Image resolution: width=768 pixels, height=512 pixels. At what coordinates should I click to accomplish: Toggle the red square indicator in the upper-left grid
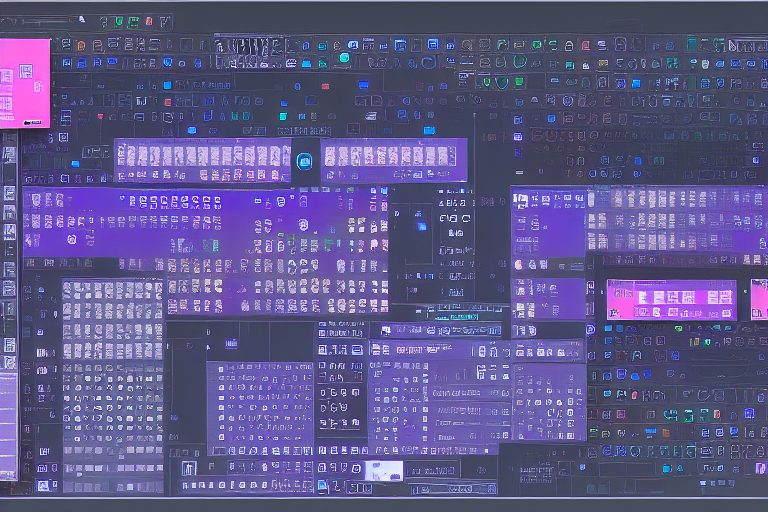point(168,101)
